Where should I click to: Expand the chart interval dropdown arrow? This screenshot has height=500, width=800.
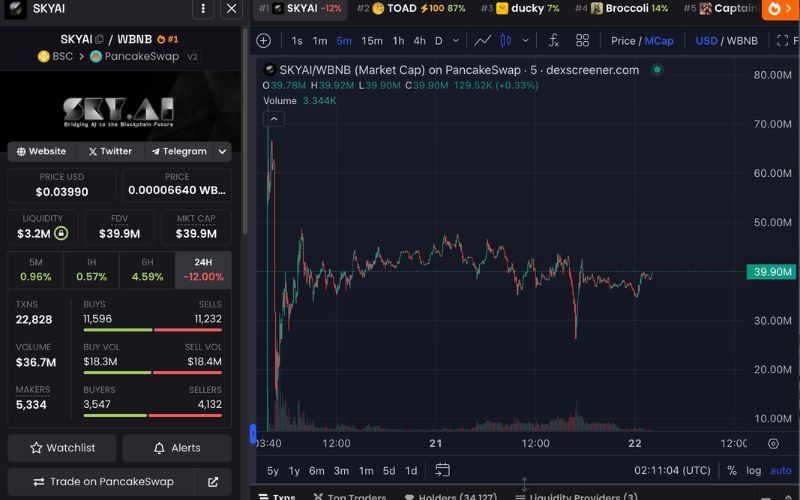point(456,41)
